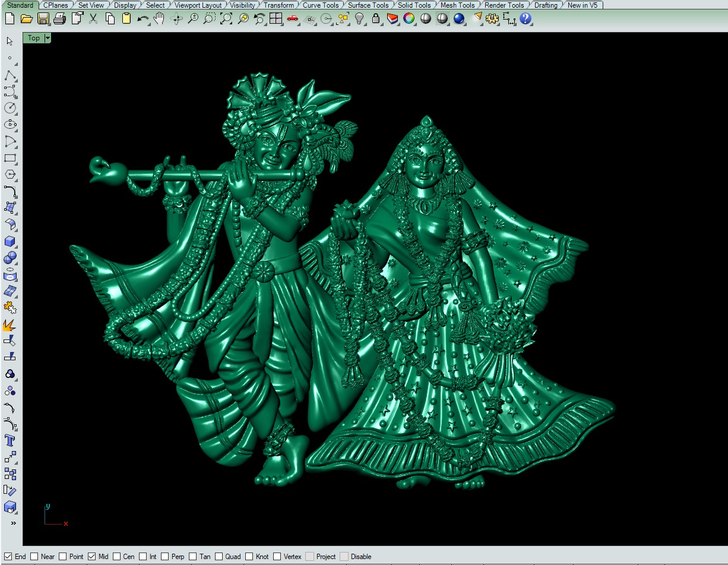Click the Top viewport title label
The image size is (728, 565).
tap(34, 38)
